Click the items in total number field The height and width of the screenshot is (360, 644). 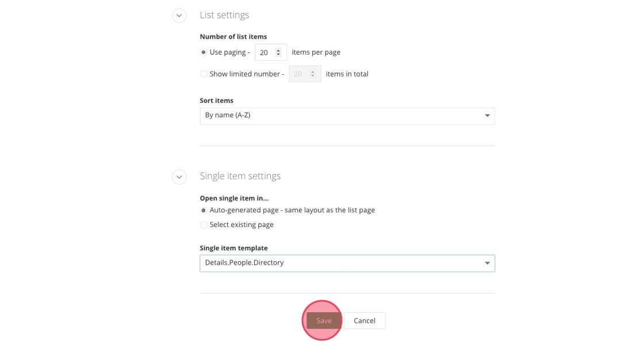pos(299,74)
